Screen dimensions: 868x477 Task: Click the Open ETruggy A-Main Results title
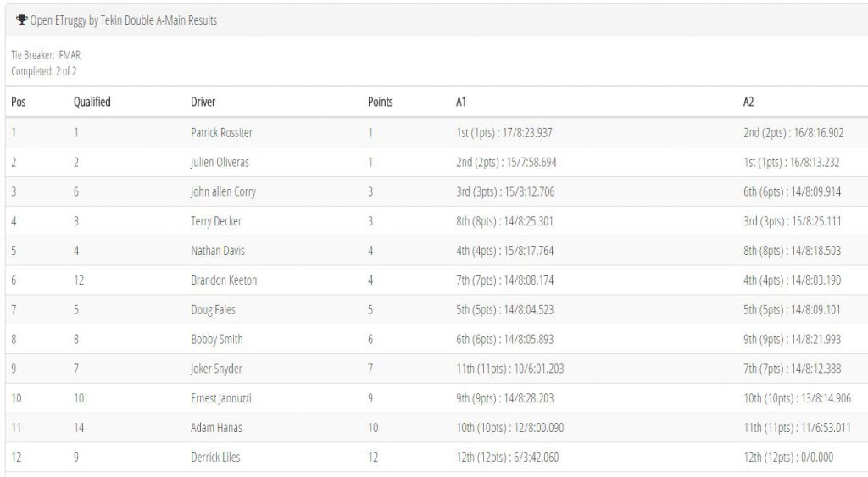(124, 20)
